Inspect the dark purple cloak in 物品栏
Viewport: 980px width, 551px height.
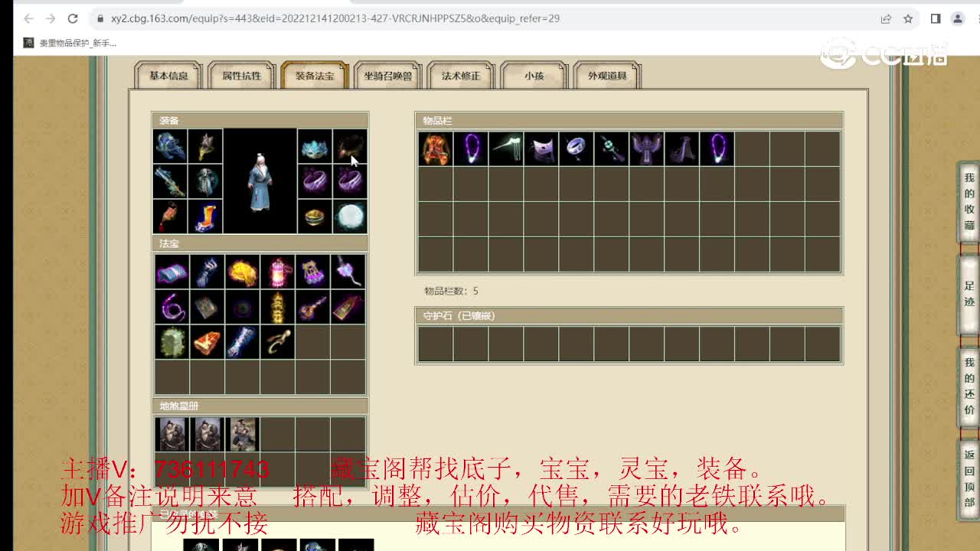(681, 148)
